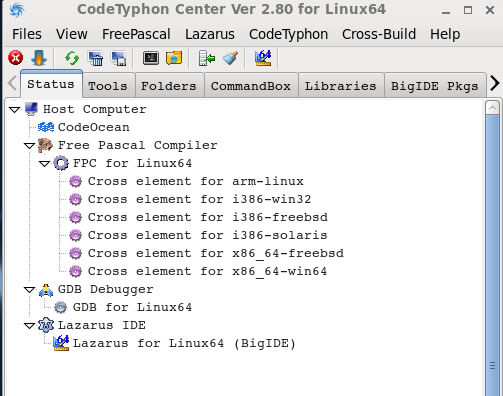
Task: Launch the Lazarus 64 toolbar icon
Action: tap(263, 58)
